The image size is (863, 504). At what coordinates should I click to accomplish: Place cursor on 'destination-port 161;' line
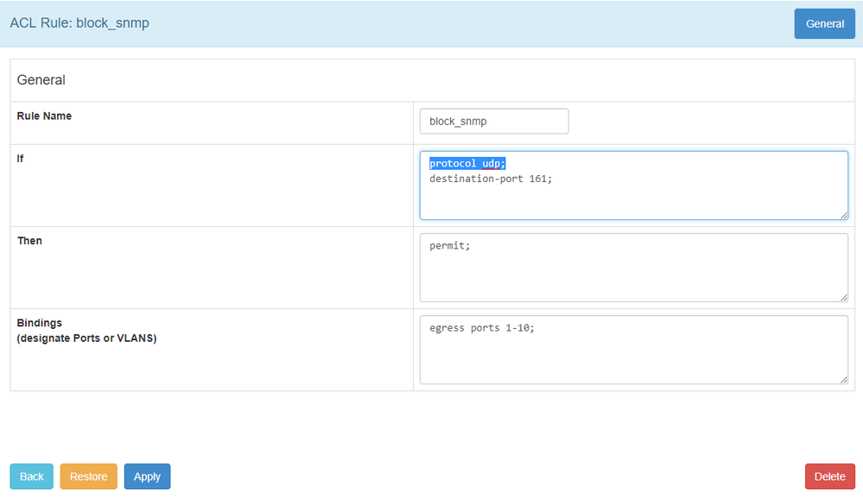pyautogui.click(x=490, y=179)
